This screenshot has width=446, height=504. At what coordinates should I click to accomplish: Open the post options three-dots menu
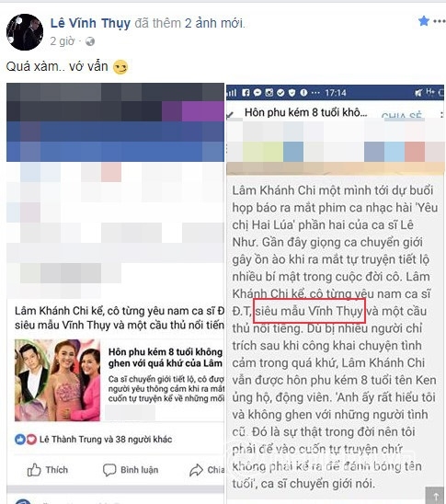pyautogui.click(x=439, y=21)
